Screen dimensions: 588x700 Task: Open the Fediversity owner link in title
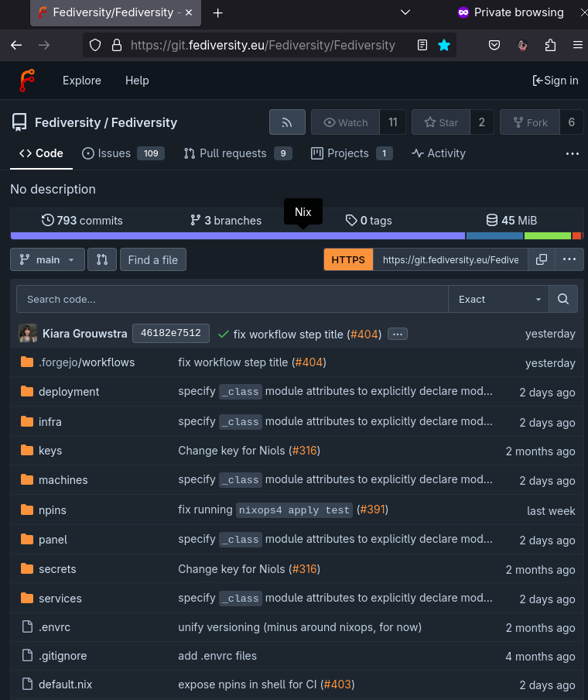point(68,122)
